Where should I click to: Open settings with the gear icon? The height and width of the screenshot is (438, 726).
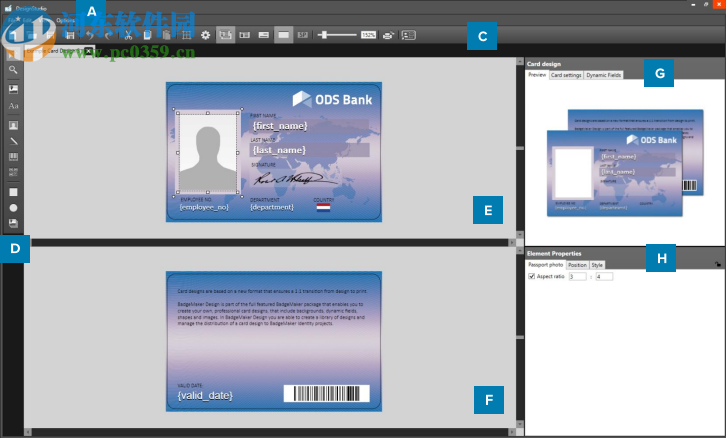click(x=206, y=35)
